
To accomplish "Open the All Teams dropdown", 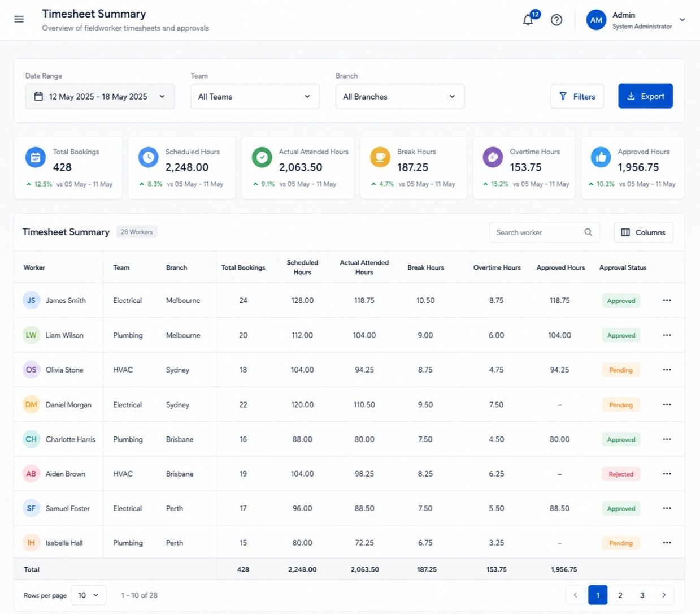I will [x=255, y=97].
